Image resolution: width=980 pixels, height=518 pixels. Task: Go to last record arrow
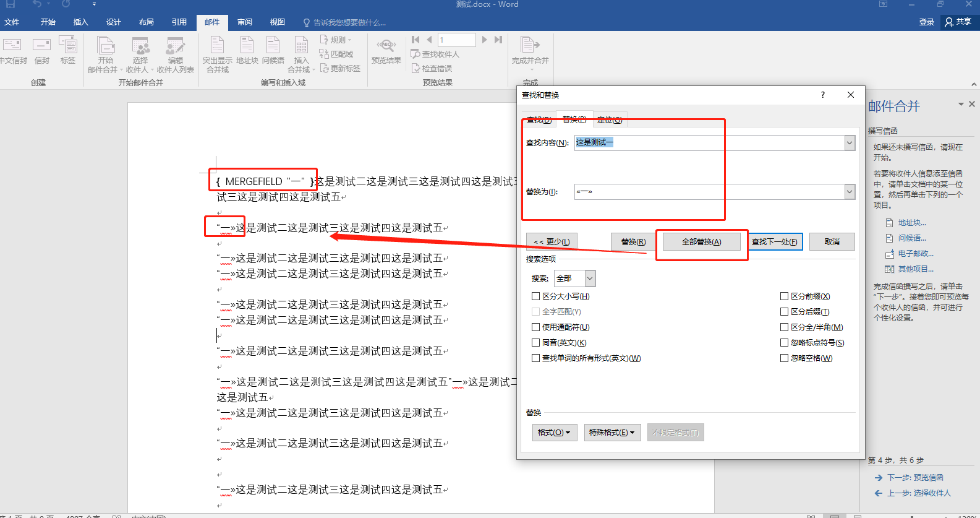[498, 40]
